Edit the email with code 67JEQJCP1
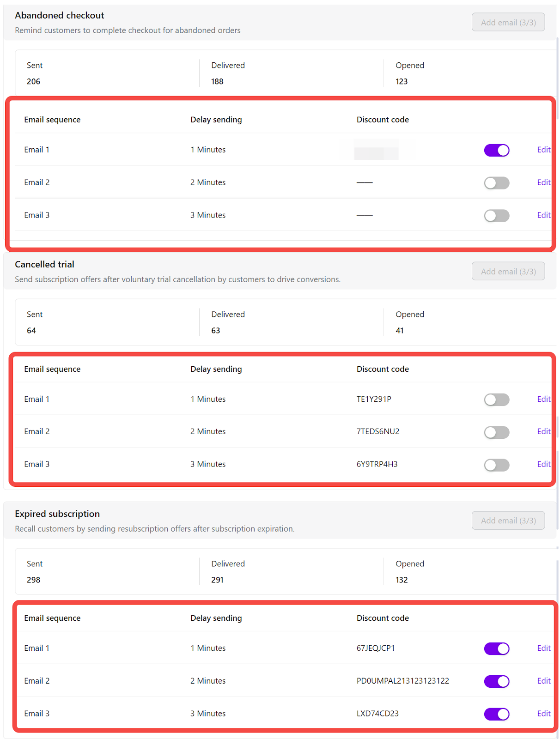Image resolution: width=560 pixels, height=739 pixels. [544, 648]
